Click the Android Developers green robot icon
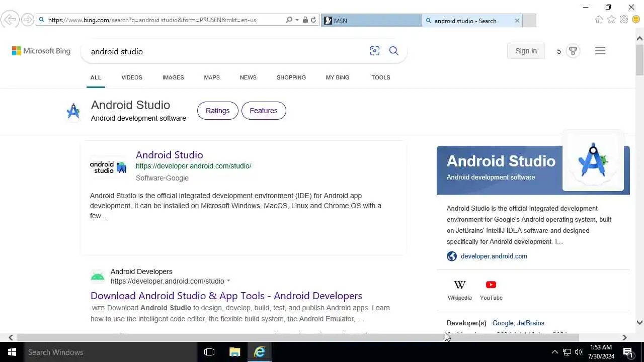This screenshot has height=362, width=644. pos(98,276)
